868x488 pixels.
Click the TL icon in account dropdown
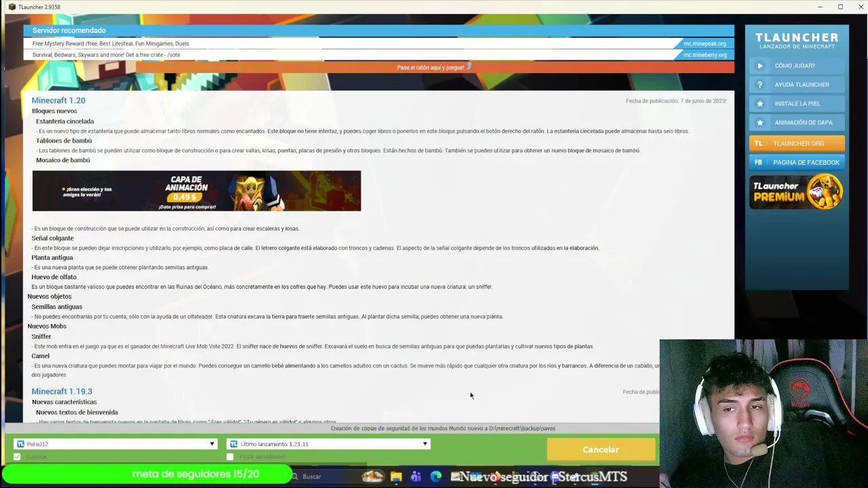pyautogui.click(x=20, y=444)
